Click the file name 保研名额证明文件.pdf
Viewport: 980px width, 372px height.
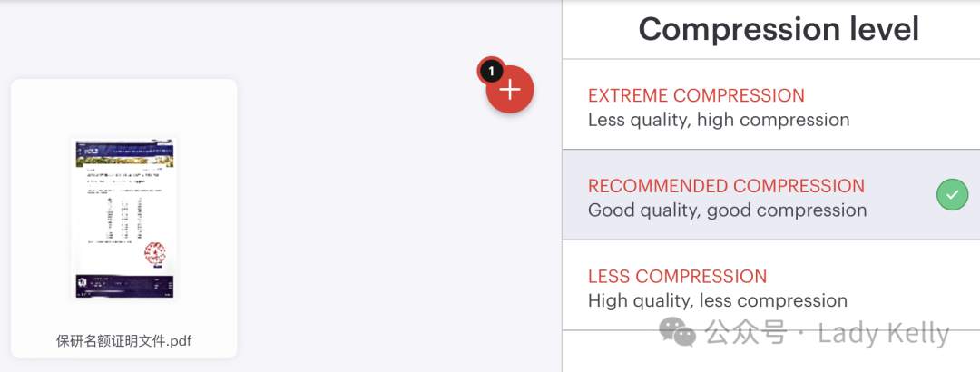(x=123, y=341)
